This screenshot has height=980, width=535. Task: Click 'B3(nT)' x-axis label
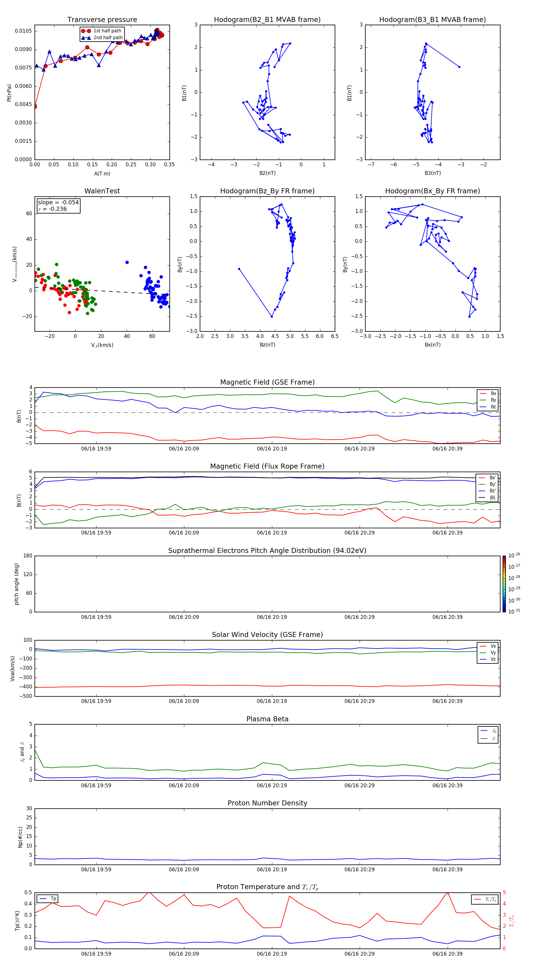[432, 173]
